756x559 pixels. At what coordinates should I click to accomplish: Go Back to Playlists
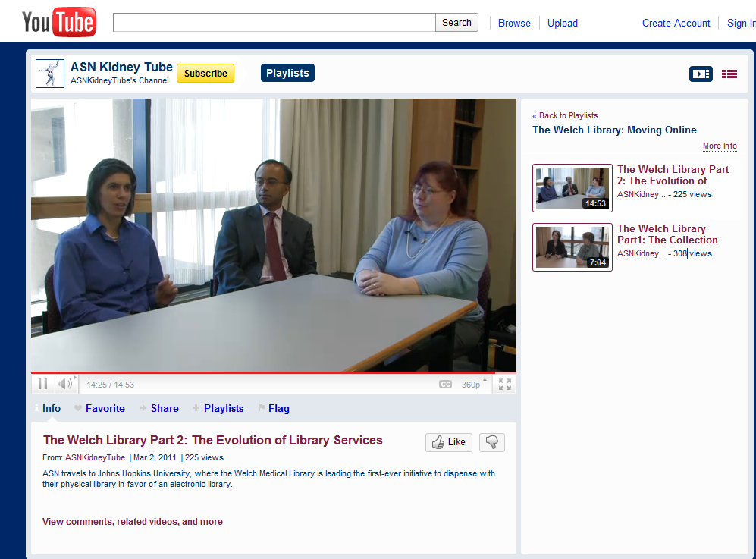tap(565, 116)
